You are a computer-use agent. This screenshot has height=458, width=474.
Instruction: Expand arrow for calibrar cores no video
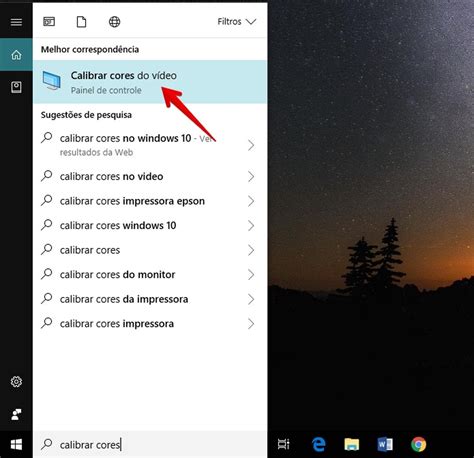pos(251,176)
